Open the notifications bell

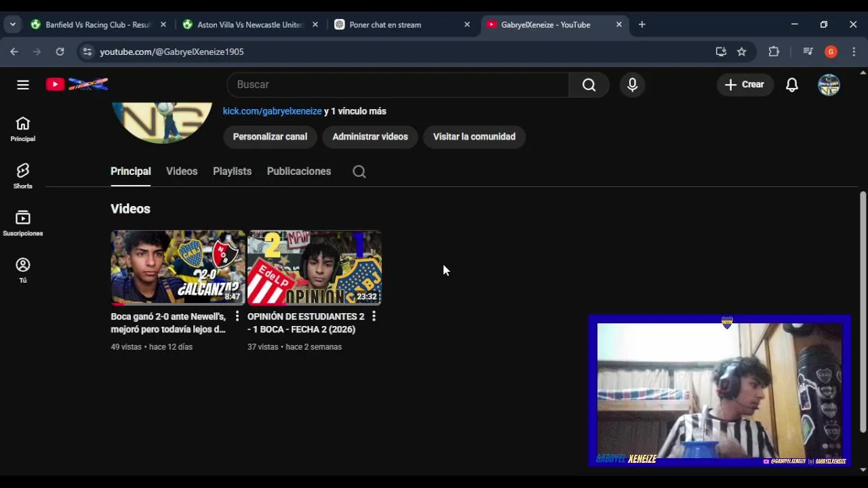[x=791, y=85]
